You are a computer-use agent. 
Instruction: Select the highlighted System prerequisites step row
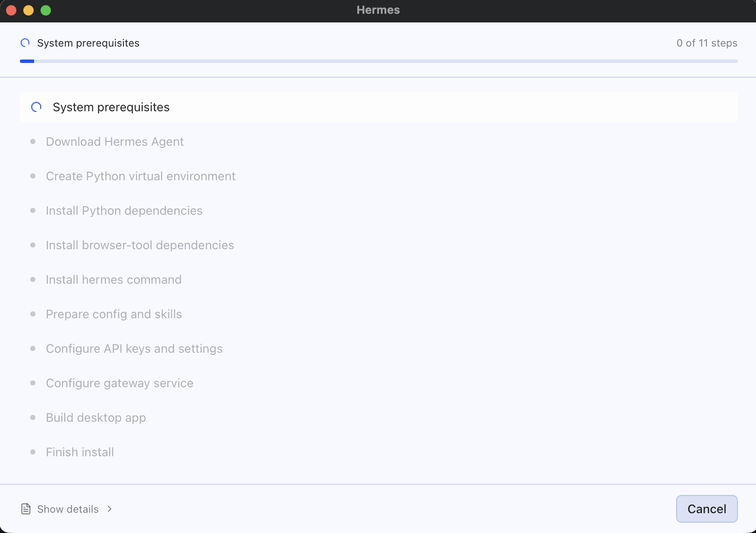coord(378,107)
